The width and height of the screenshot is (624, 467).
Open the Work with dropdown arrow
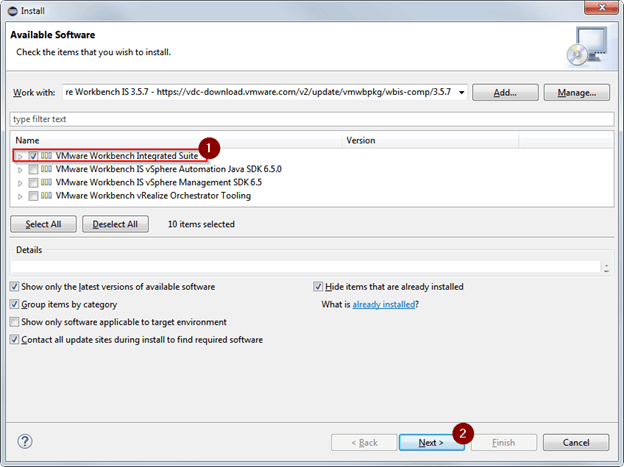[x=461, y=92]
